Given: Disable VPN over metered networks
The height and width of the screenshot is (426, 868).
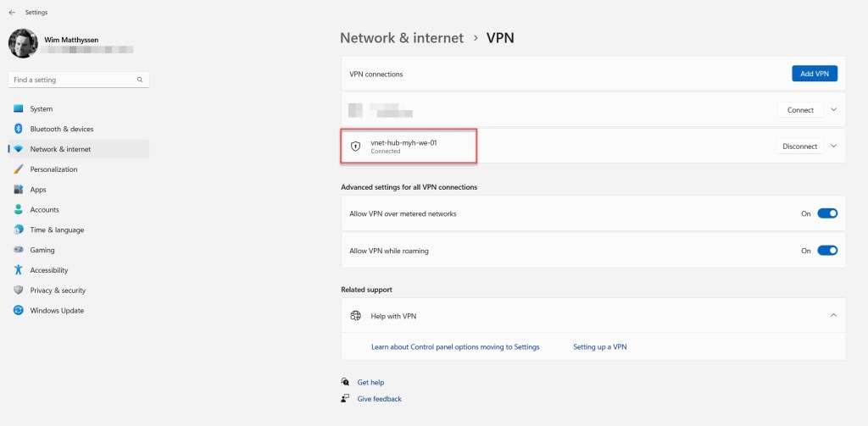Looking at the screenshot, I should 827,213.
